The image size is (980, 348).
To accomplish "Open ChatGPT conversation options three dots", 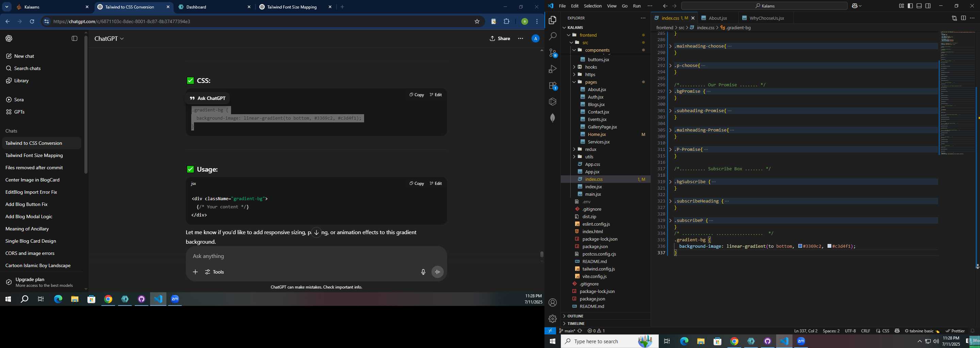I will coord(520,38).
